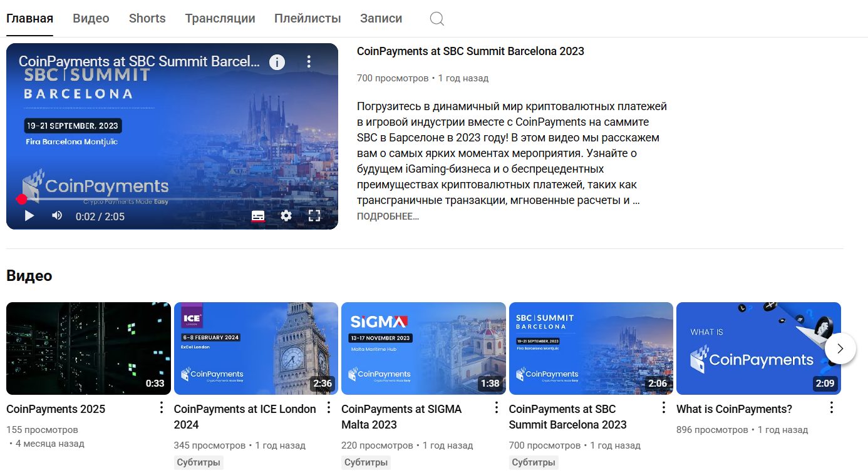
Task: Open featured video title link beside player
Action: click(x=470, y=51)
